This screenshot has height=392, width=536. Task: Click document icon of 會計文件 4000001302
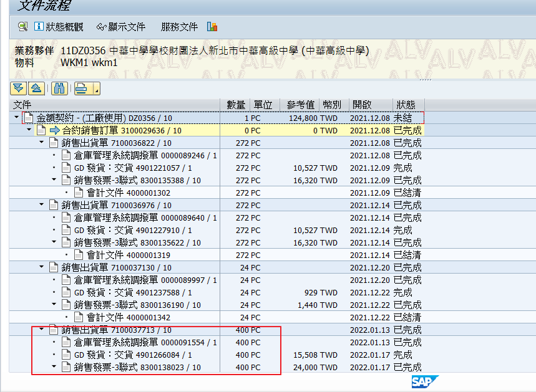pos(79,193)
